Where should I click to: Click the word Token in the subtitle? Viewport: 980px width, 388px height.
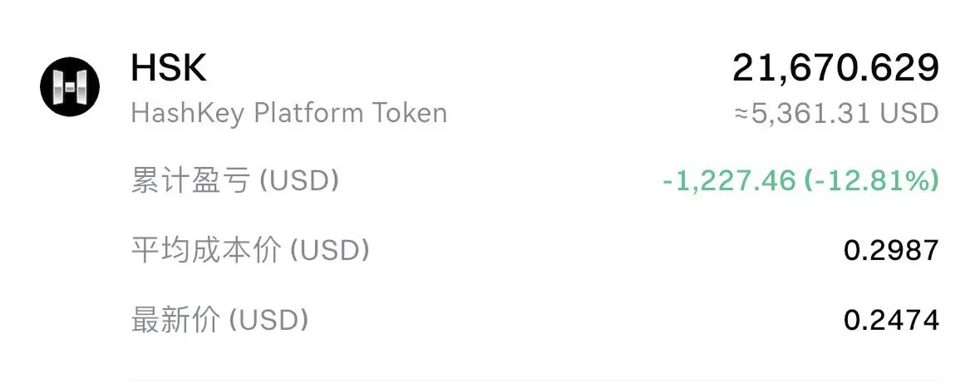pyautogui.click(x=410, y=114)
